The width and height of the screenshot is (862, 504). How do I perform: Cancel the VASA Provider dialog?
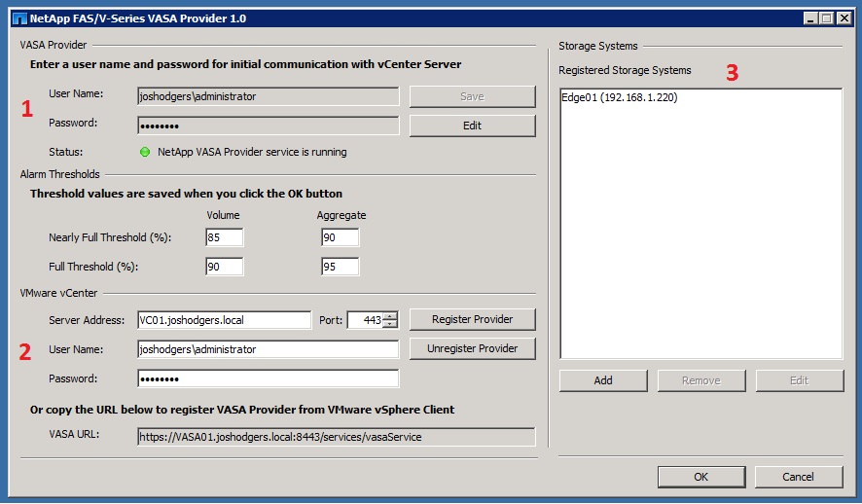click(x=799, y=477)
